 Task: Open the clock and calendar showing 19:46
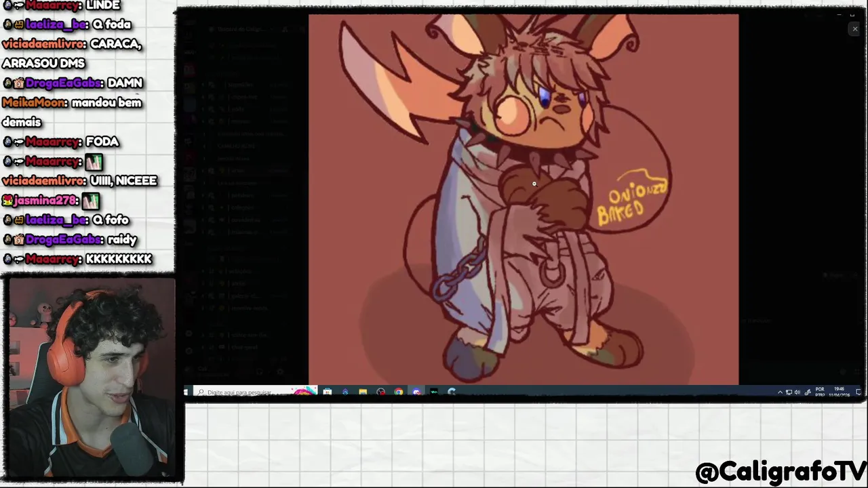[839, 392]
